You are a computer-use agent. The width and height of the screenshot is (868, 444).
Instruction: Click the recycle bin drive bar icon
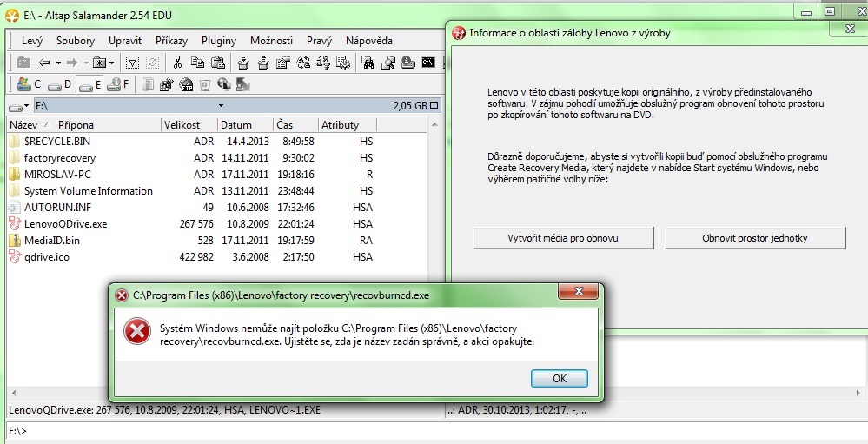(x=205, y=84)
